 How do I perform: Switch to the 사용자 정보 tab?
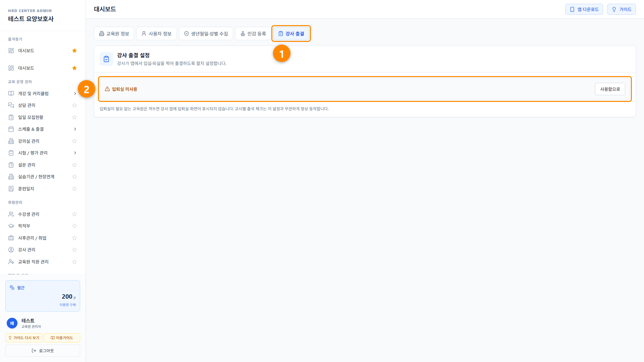point(156,34)
